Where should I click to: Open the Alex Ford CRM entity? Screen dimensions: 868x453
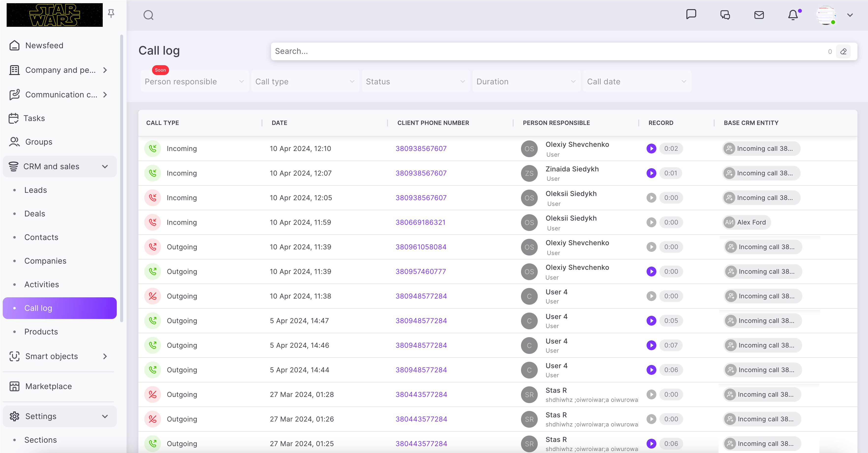pos(746,222)
